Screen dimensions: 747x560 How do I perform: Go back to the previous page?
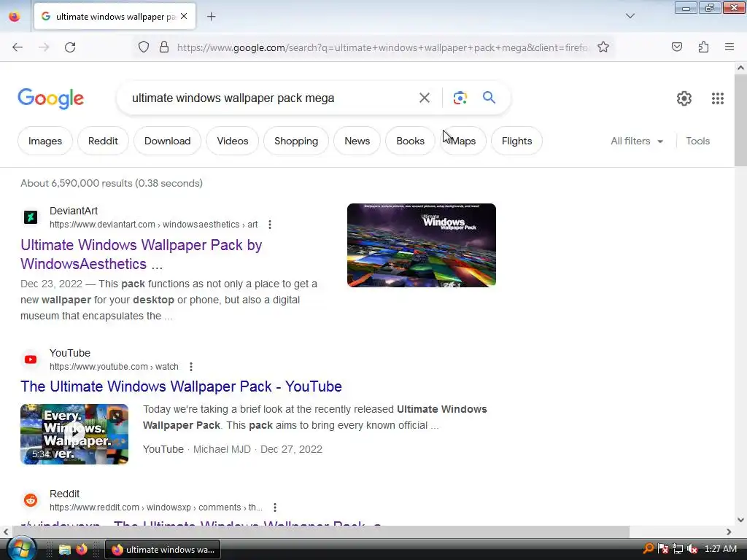click(18, 47)
